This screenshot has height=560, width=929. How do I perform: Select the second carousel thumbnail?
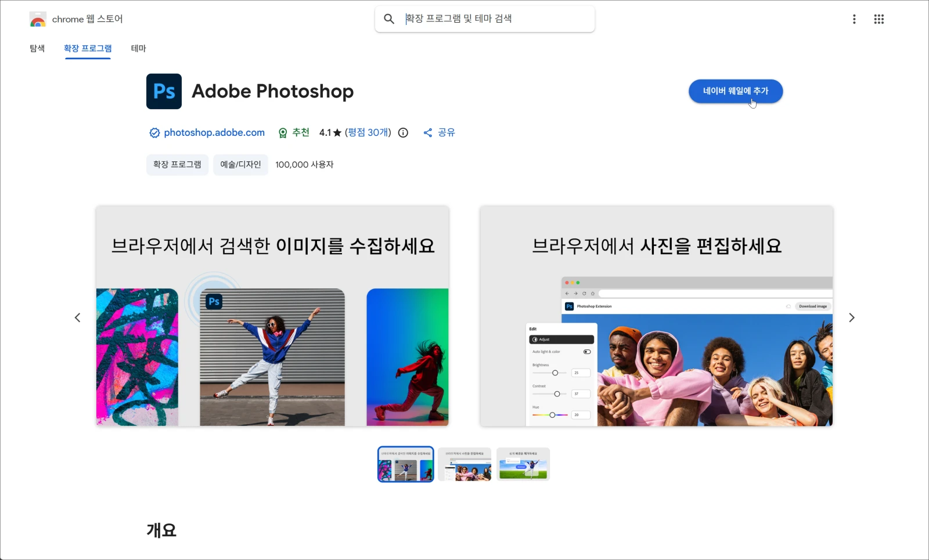click(464, 464)
